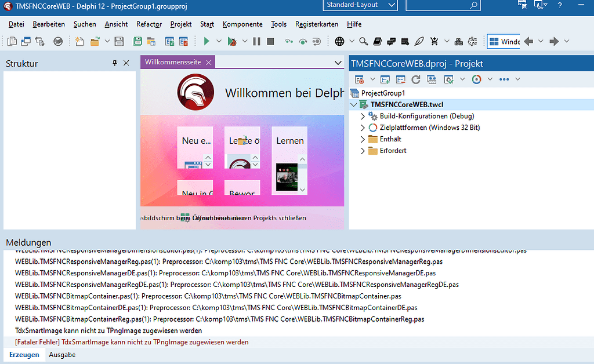Switch to the Ausgabe tab in Meldungen

point(61,355)
